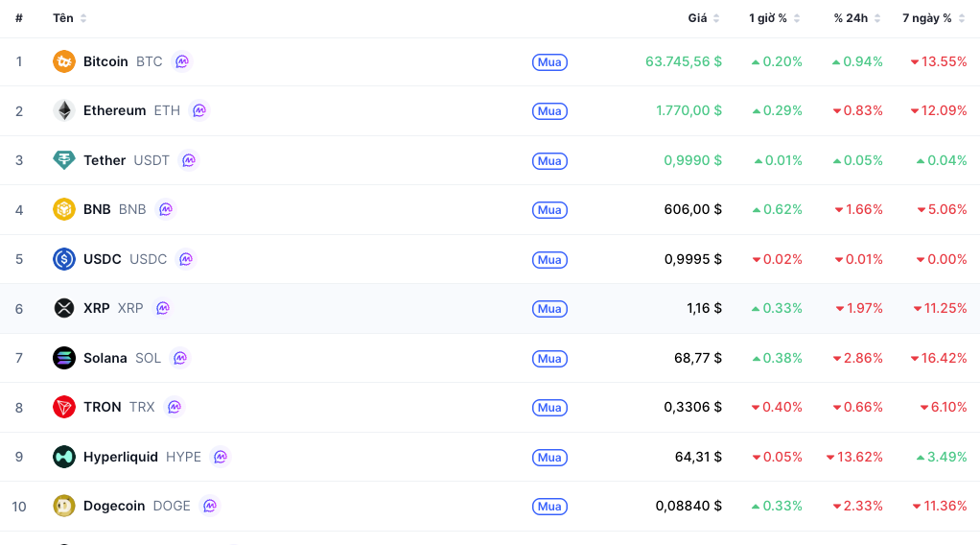Viewport: 980px width, 545px height.
Task: Open the XRP name link
Action: (x=96, y=308)
